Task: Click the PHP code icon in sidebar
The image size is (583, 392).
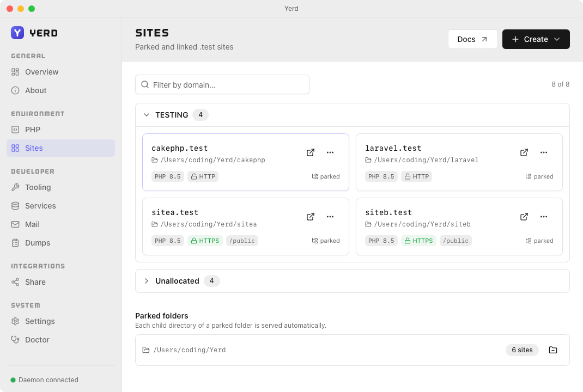Action: [15, 130]
